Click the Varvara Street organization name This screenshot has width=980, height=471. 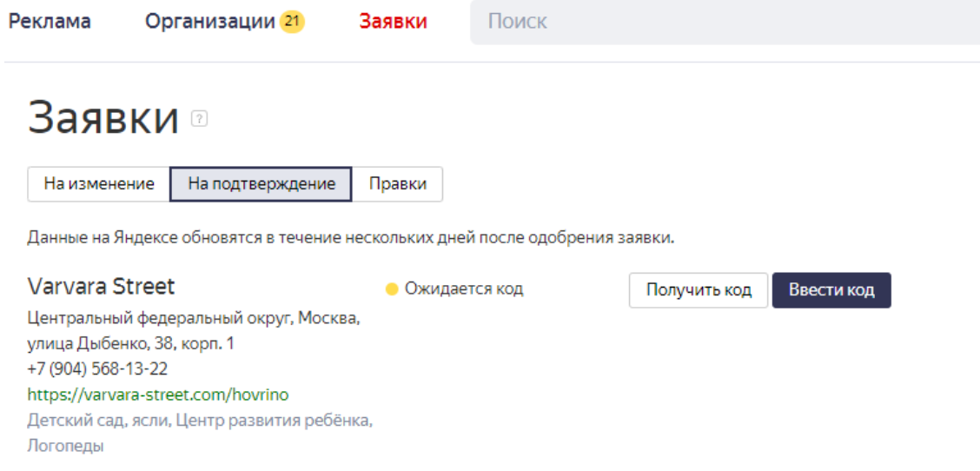point(102,287)
